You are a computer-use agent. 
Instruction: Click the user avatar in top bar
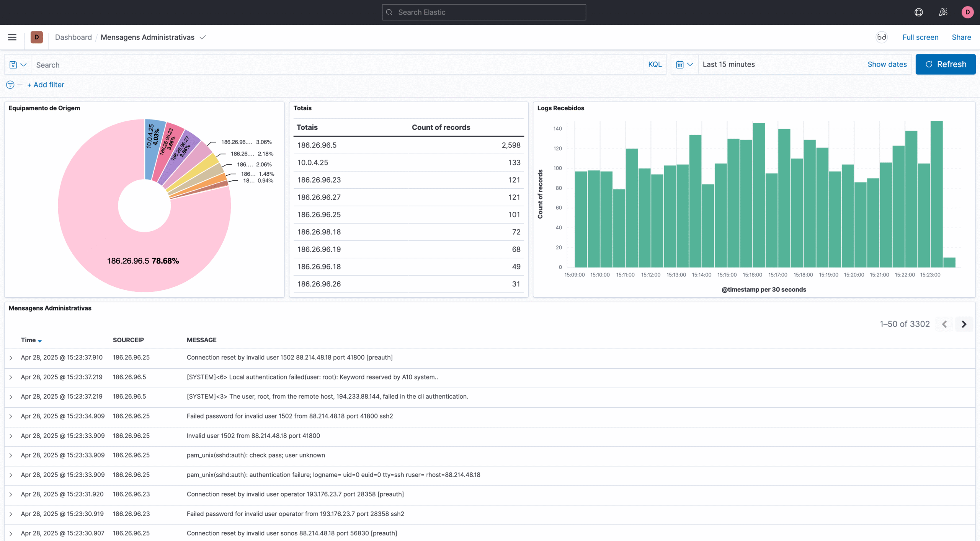pos(967,12)
